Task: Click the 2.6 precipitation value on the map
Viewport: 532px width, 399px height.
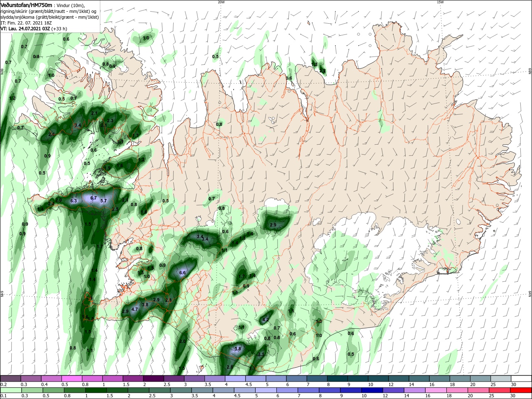Action: (52, 134)
